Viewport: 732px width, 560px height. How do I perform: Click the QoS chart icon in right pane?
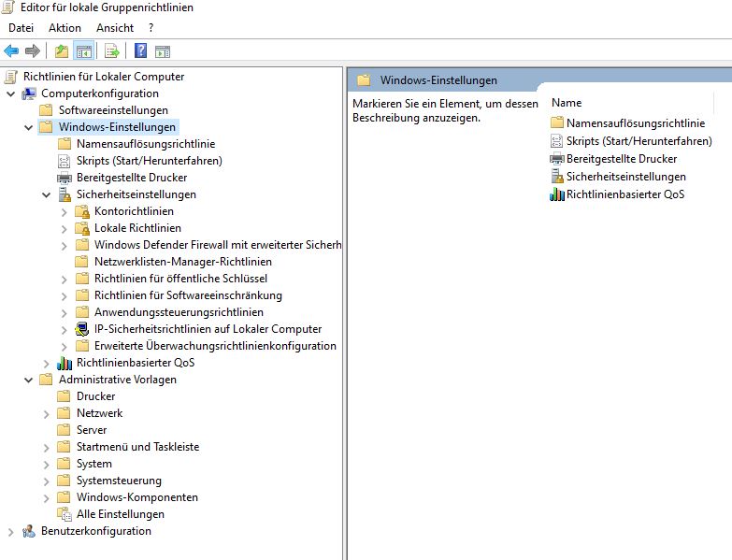point(557,194)
